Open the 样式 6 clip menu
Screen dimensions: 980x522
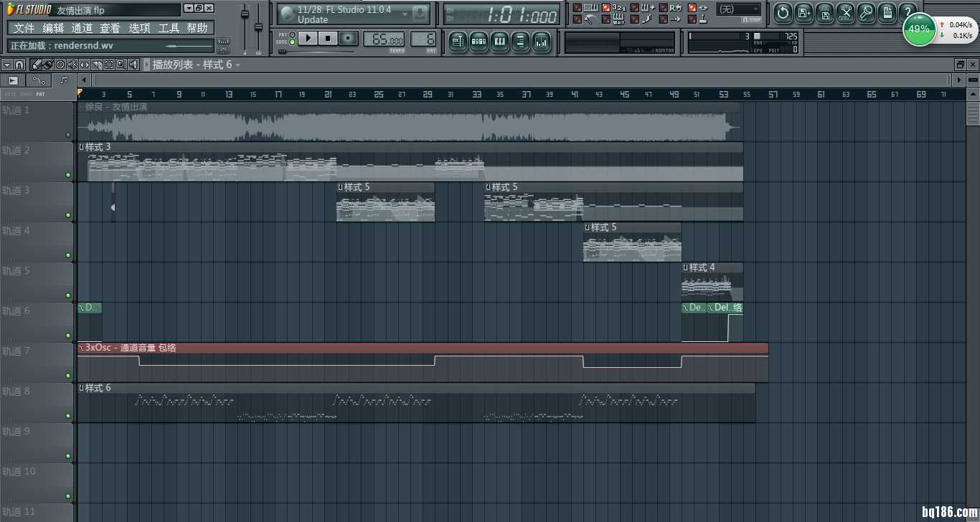tap(82, 388)
